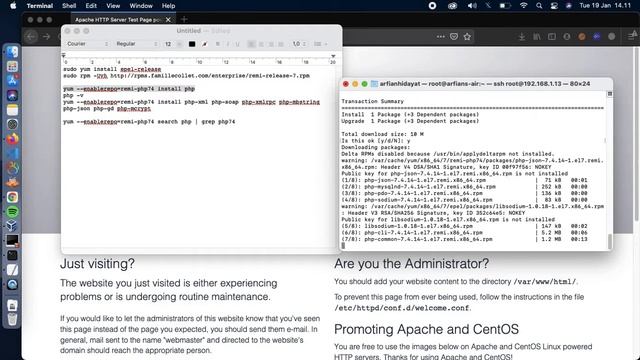Open the browser library icon
Viewport: 640px width, 360px height.
point(537,37)
